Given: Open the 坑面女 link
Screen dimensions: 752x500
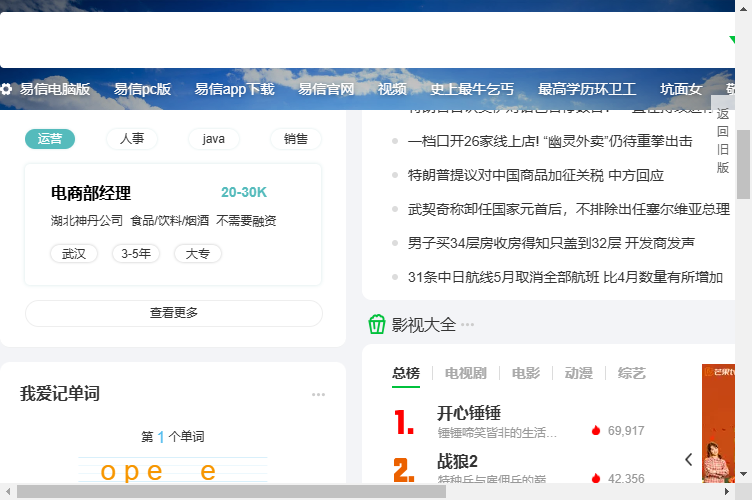Looking at the screenshot, I should click(x=681, y=89).
